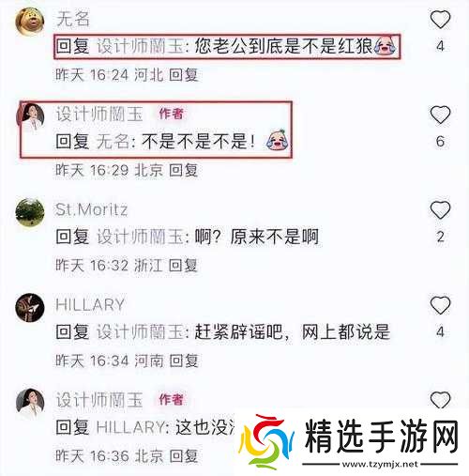Like the author's 不是不是不是 reply
This screenshot has width=469, height=476.
point(440,115)
